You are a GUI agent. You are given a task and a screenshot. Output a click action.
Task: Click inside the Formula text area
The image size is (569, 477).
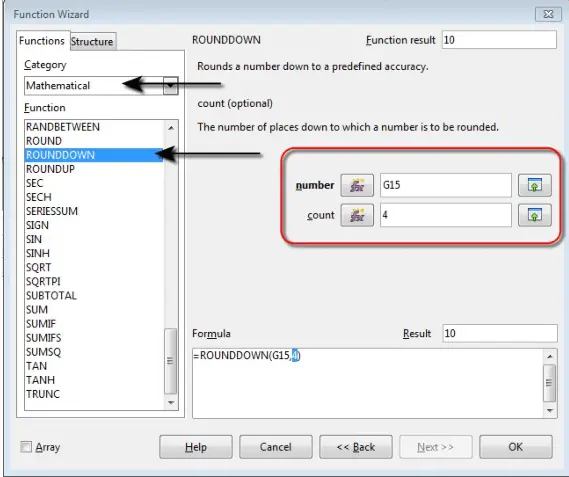(368, 383)
